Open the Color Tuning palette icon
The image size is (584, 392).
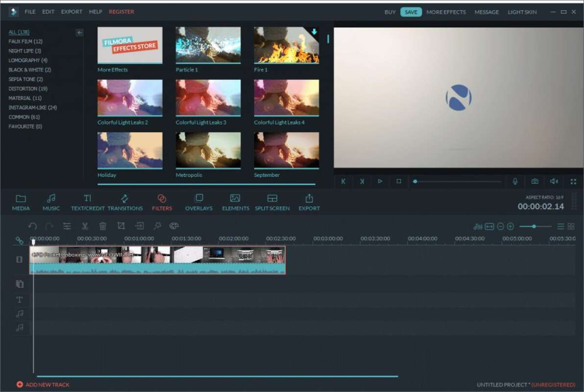(x=174, y=226)
